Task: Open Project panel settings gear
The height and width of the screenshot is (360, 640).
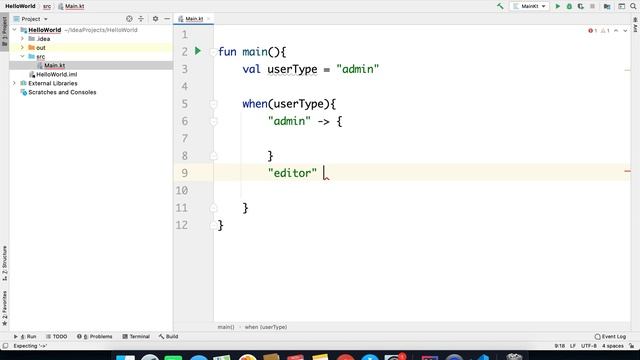Action: pos(156,19)
